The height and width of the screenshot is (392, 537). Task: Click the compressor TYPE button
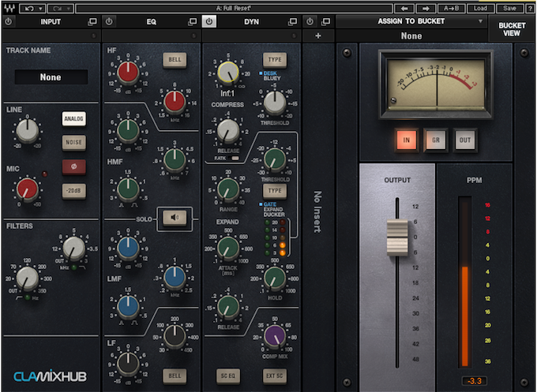(275, 60)
